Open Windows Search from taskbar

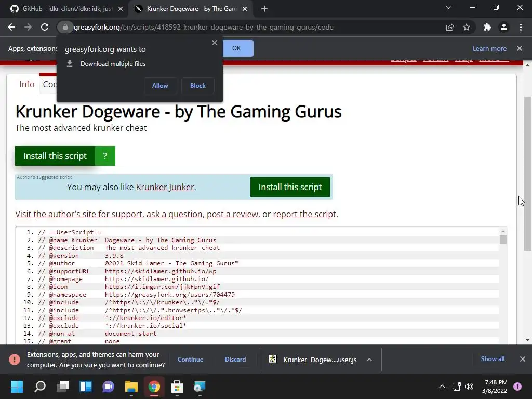39,387
